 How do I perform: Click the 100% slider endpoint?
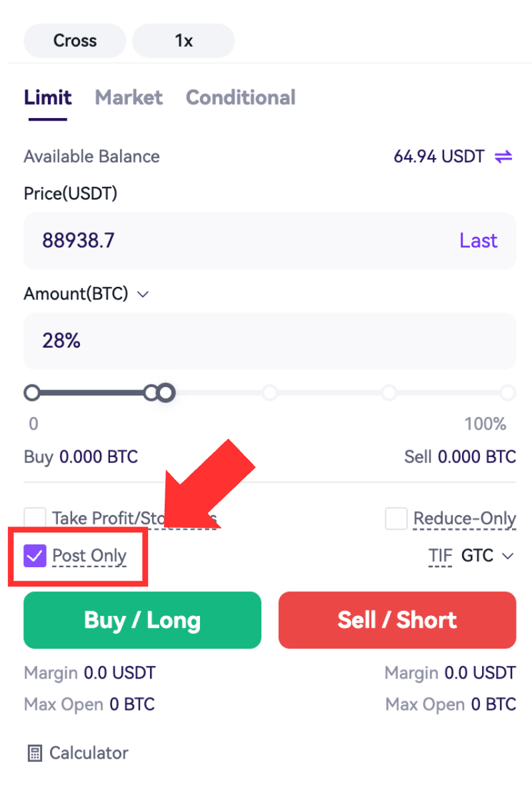[507, 392]
